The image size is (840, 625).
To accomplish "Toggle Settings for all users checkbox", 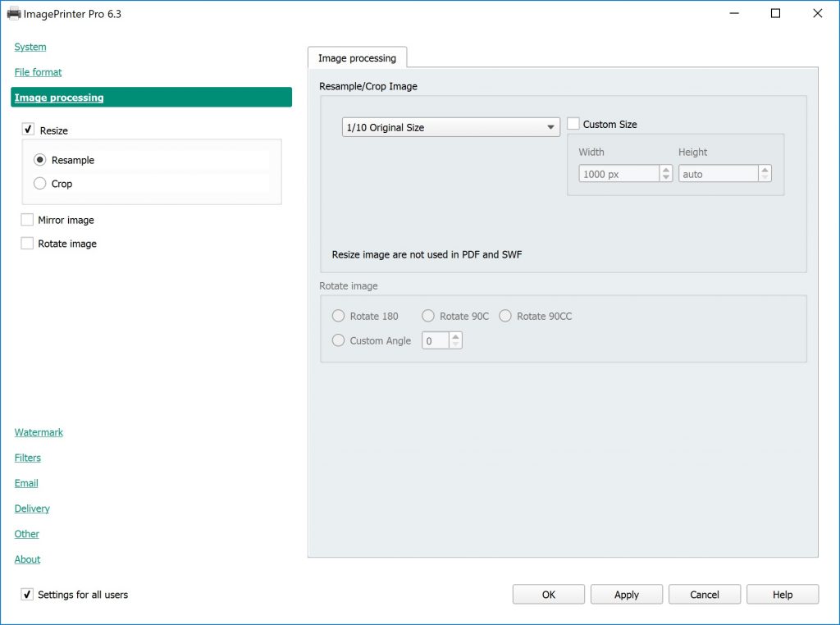I will point(28,594).
